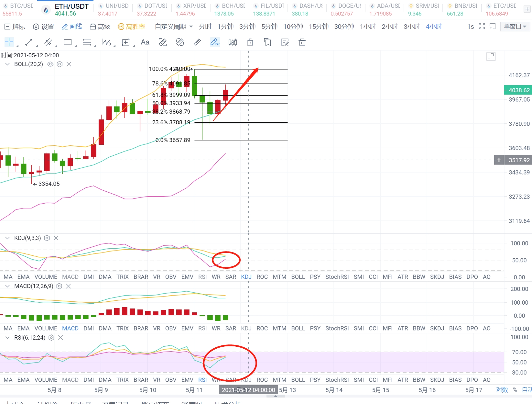Open the screenshot capture icon
The height and width of the screenshot is (404, 532).
[493, 27]
